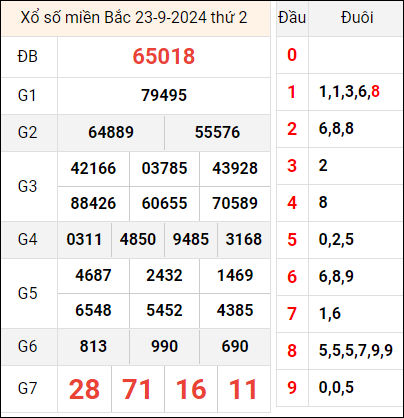Select G5 number 2432

[164, 276]
